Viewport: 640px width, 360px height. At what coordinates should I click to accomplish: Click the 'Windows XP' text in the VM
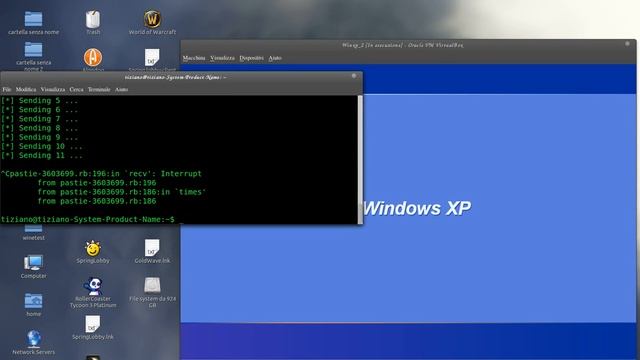point(416,208)
